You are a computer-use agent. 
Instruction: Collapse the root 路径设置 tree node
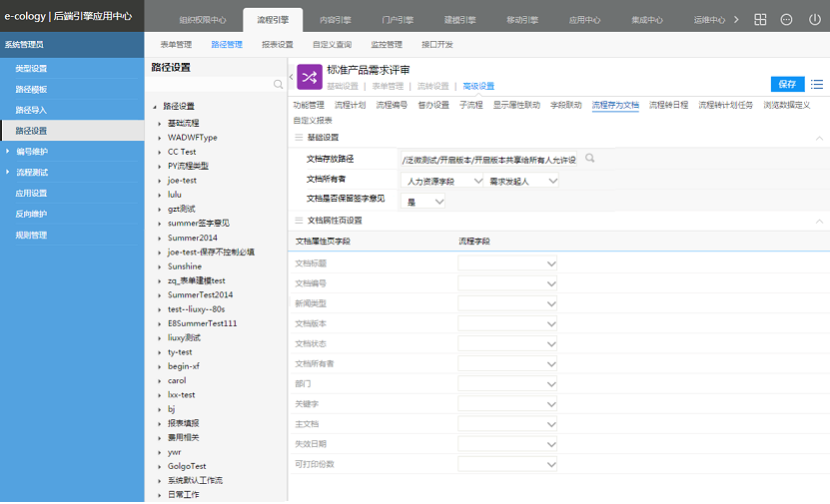pos(155,107)
